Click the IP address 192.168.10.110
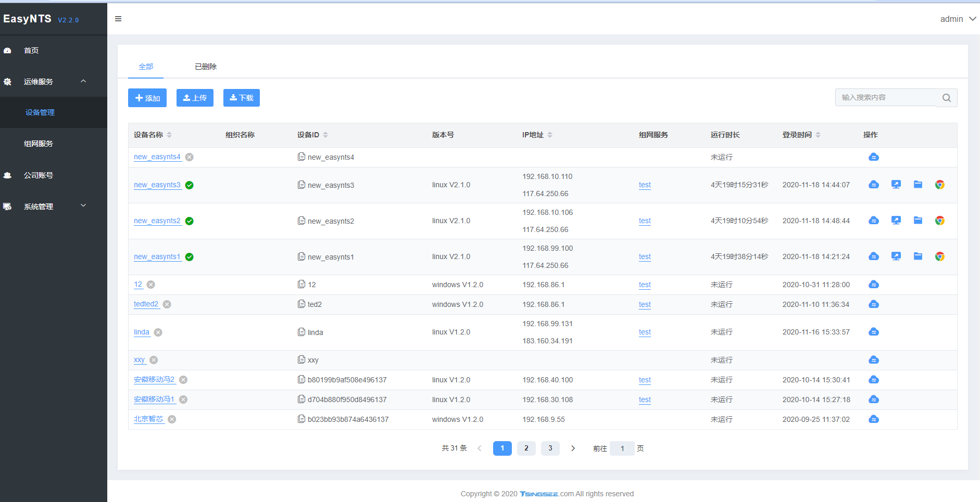 click(547, 176)
